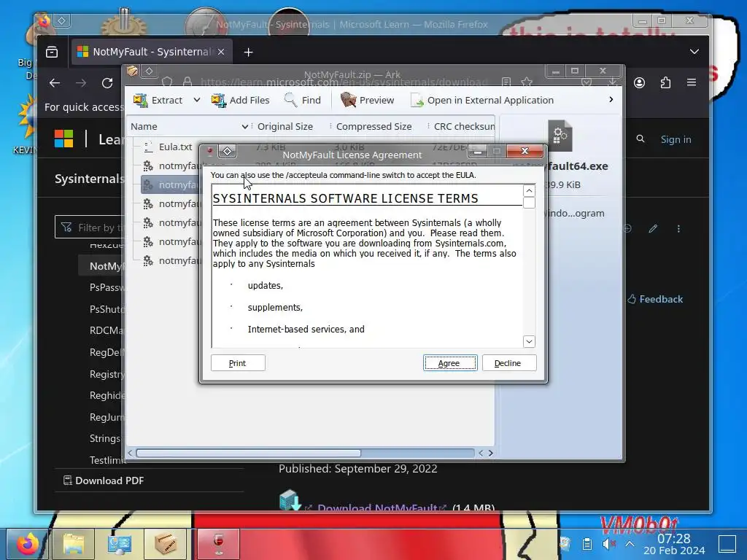Click Download PDF in the sidebar

coord(104,481)
